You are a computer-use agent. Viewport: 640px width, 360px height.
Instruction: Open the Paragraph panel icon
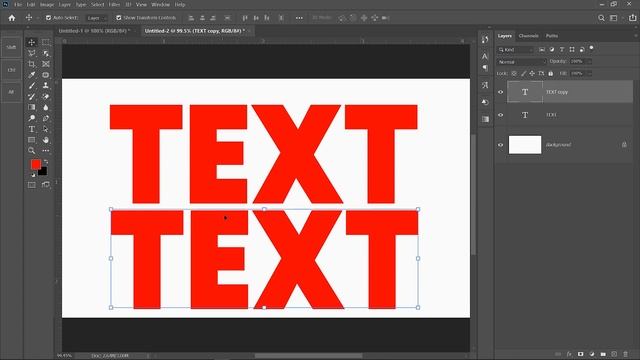pyautogui.click(x=485, y=68)
